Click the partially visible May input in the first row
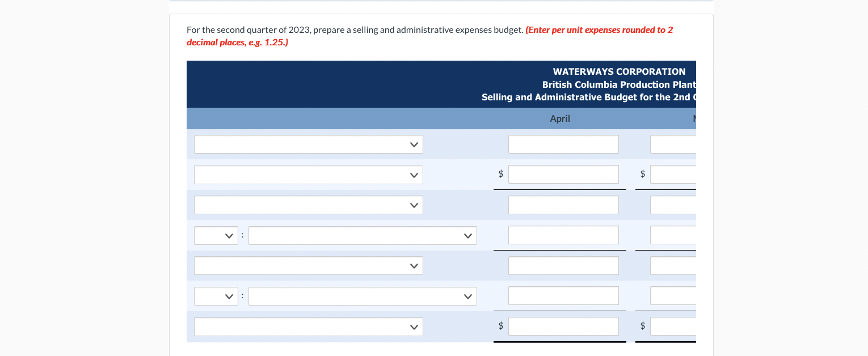This screenshot has height=356, width=868. 675,144
